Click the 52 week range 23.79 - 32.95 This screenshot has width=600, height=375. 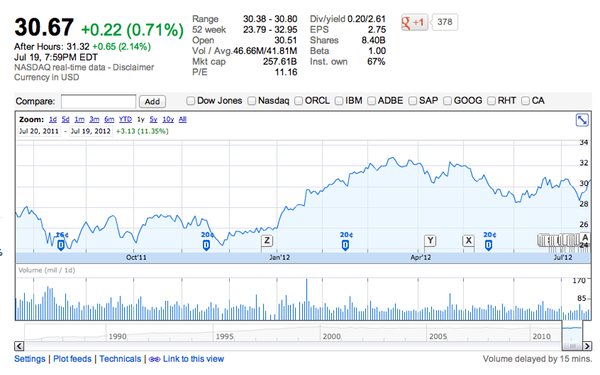pos(270,29)
